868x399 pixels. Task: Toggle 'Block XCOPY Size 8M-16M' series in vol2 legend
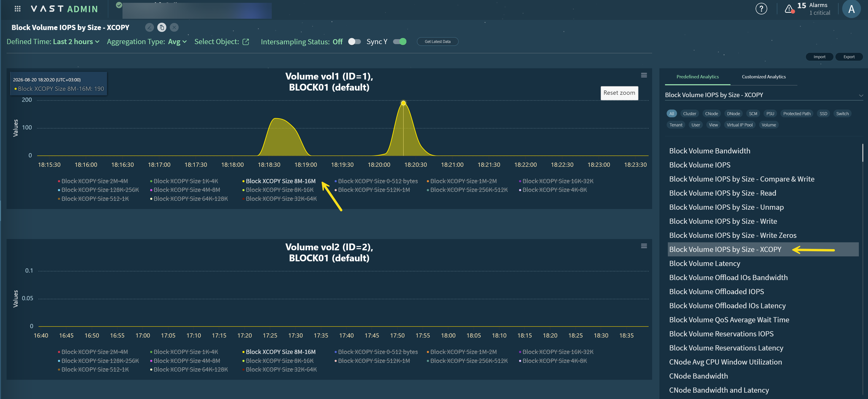279,352
